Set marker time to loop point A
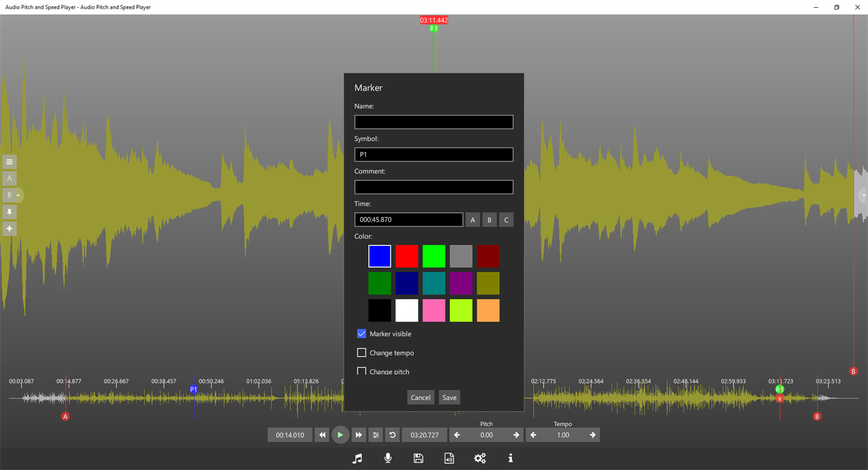The height and width of the screenshot is (470, 868). (x=473, y=220)
